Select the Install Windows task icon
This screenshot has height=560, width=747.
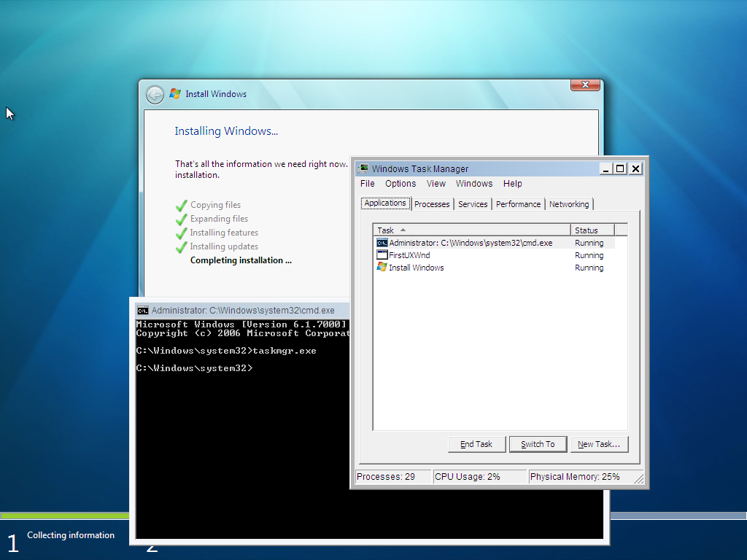tap(382, 268)
